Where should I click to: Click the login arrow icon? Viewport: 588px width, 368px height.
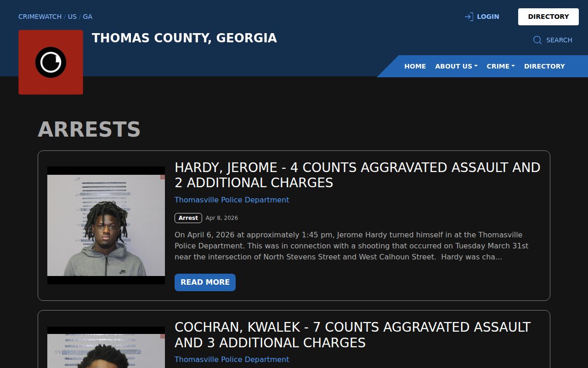tap(469, 17)
